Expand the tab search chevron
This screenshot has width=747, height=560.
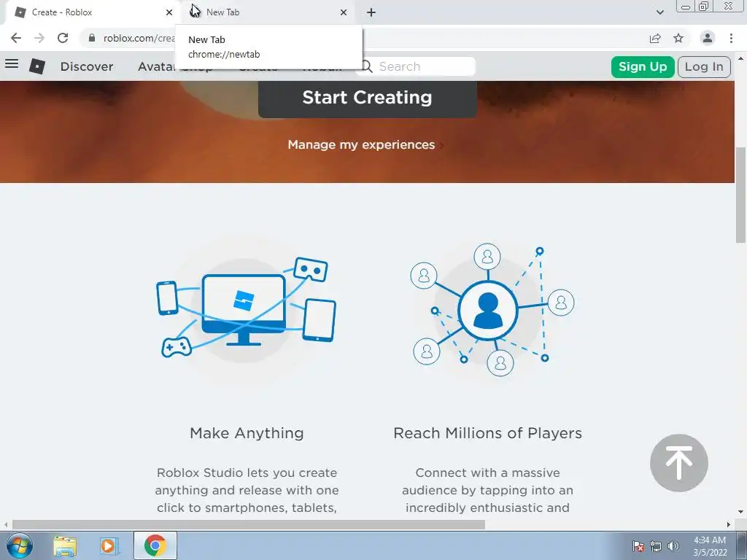coord(659,12)
